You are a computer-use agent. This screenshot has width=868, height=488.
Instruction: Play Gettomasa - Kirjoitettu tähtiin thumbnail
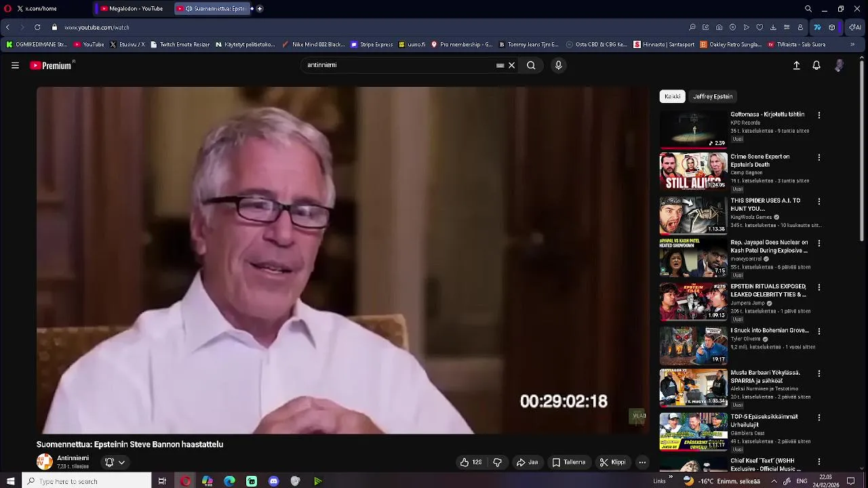click(693, 129)
